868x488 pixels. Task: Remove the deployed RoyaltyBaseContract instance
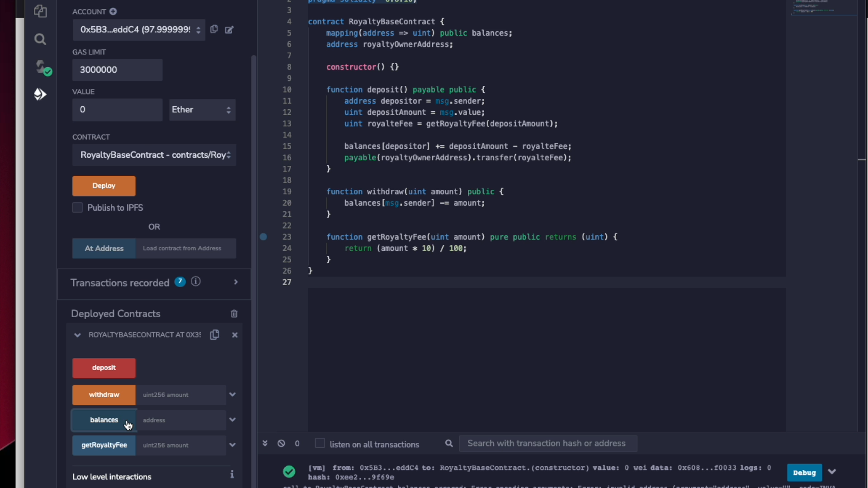pos(235,335)
